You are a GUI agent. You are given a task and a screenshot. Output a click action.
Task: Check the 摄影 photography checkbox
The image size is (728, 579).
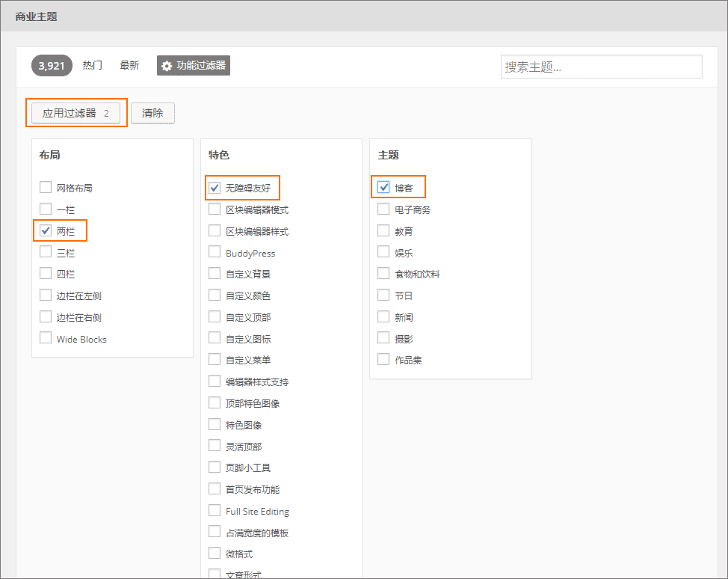pos(383,338)
